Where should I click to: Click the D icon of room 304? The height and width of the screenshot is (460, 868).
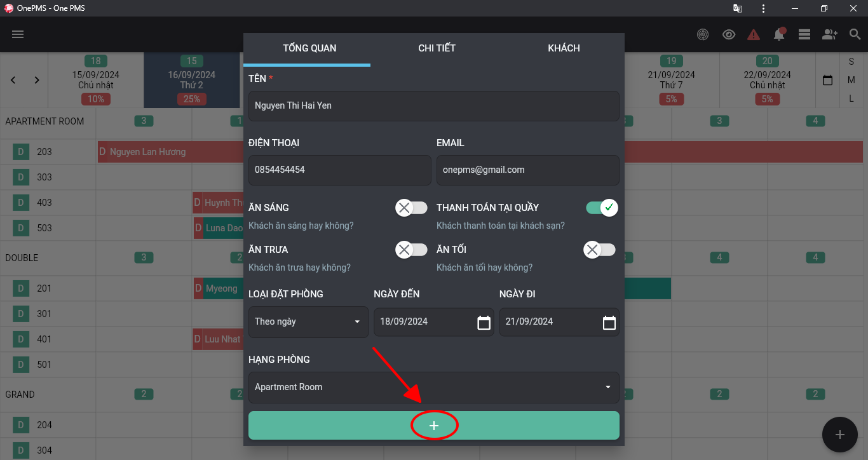20,450
